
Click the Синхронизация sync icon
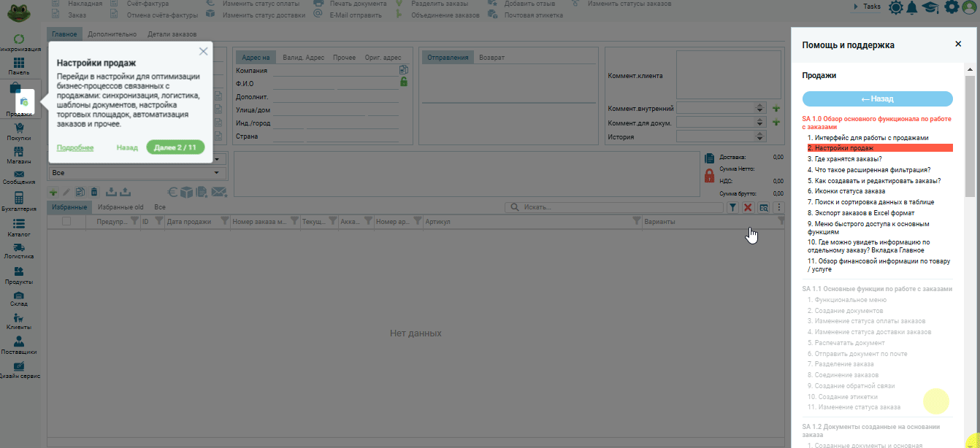19,40
